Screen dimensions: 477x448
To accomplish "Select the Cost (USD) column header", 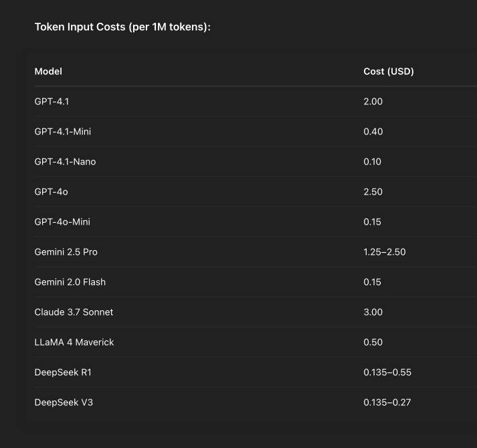I will point(389,72).
